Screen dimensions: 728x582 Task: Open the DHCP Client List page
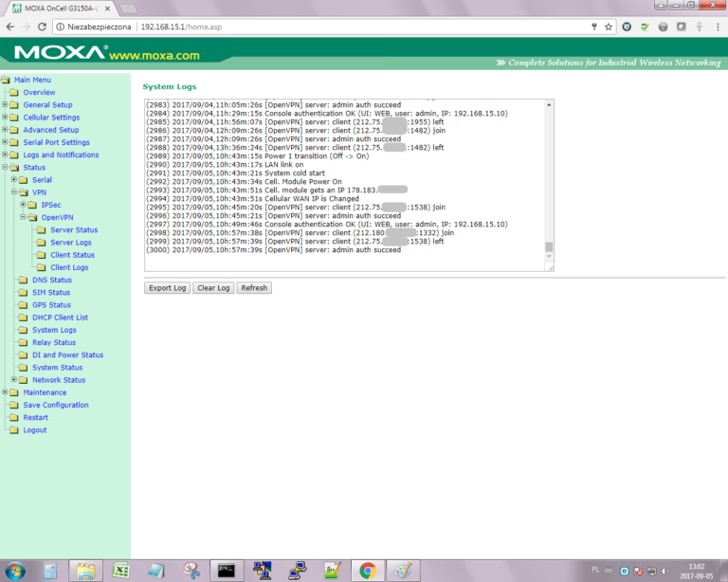click(60, 318)
